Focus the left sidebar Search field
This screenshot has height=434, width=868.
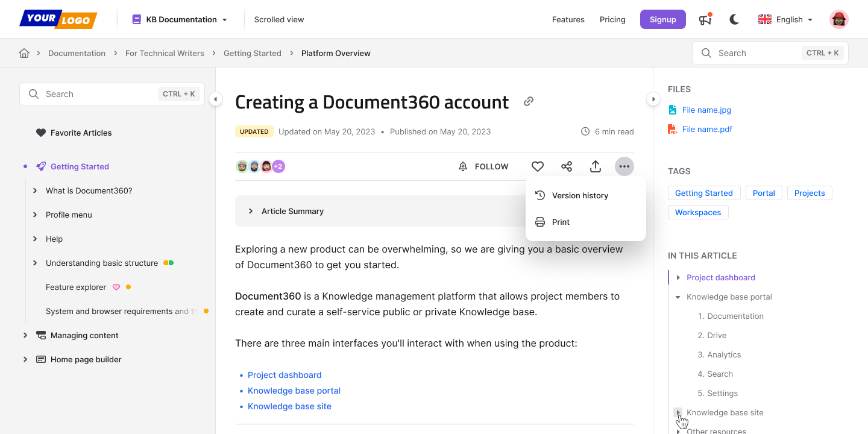click(112, 94)
